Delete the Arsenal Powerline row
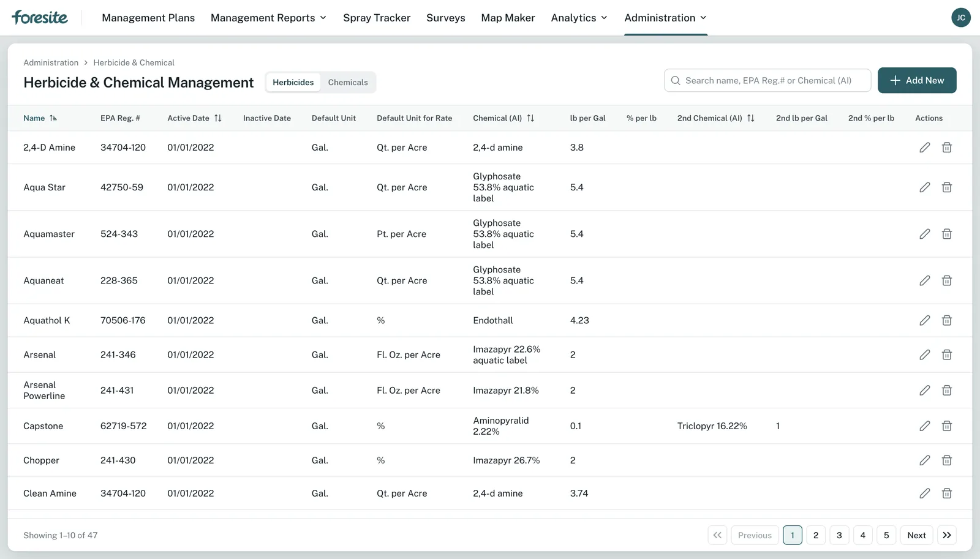This screenshot has height=559, width=980. (x=947, y=390)
